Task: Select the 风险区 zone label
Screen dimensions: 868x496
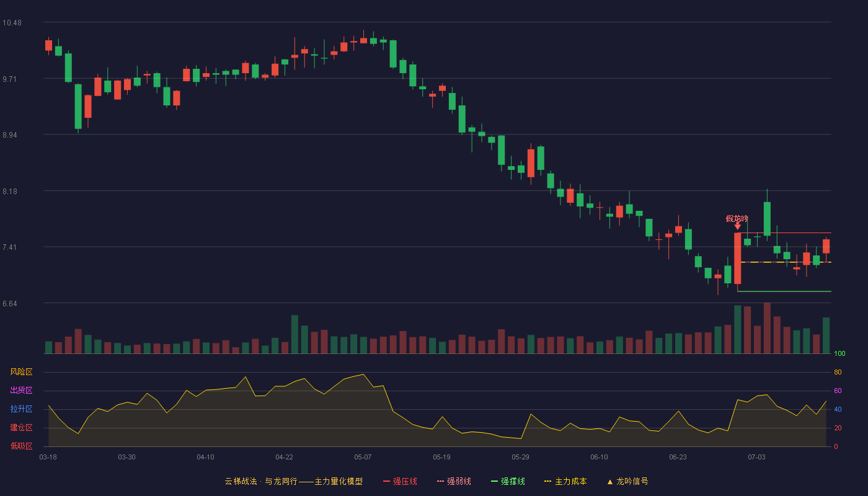Action: pyautogui.click(x=21, y=372)
